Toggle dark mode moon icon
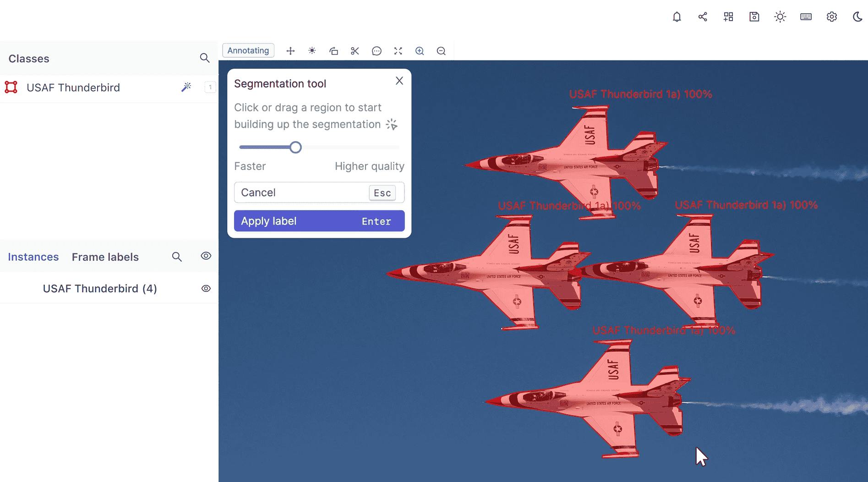868x482 pixels. tap(857, 17)
